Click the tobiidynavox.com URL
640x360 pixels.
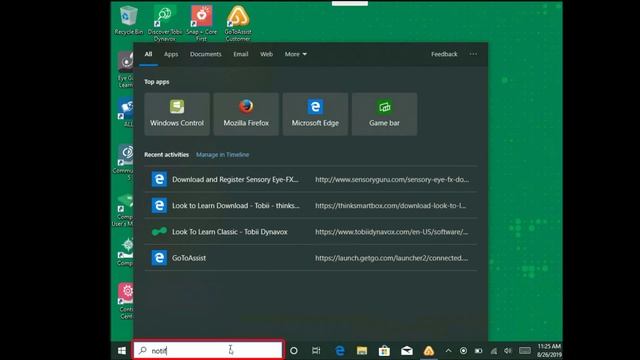tap(391, 231)
